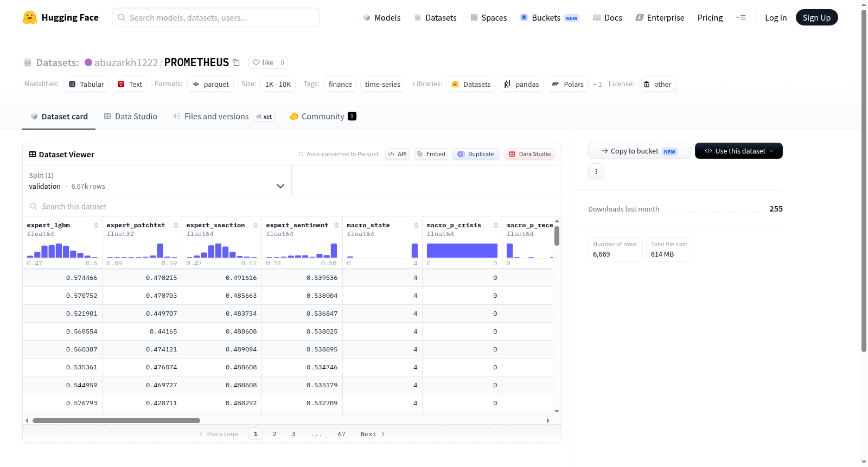The height and width of the screenshot is (467, 868).
Task: Sort the expert_lgbm column using its sort arrows
Action: [x=96, y=225]
